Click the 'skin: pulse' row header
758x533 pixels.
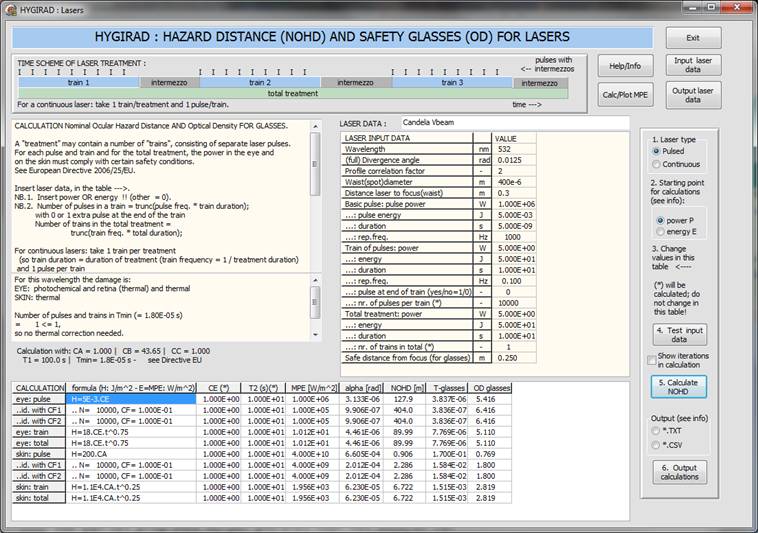(39, 454)
